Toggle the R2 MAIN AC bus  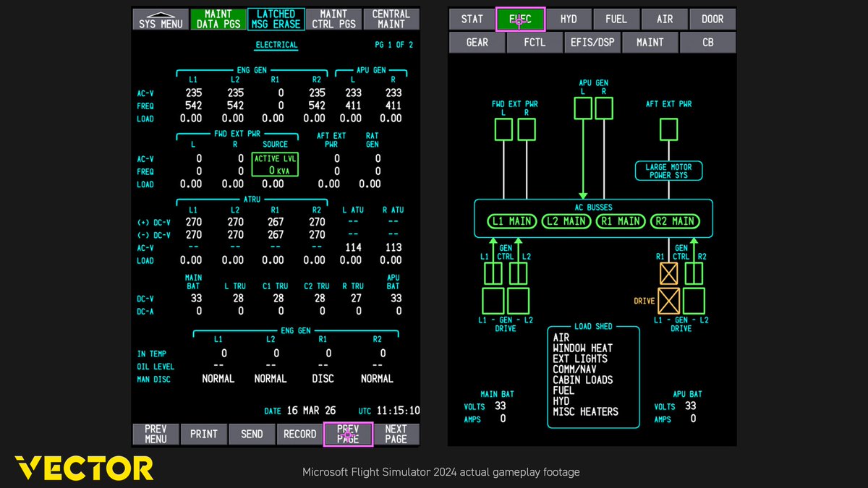[675, 221]
